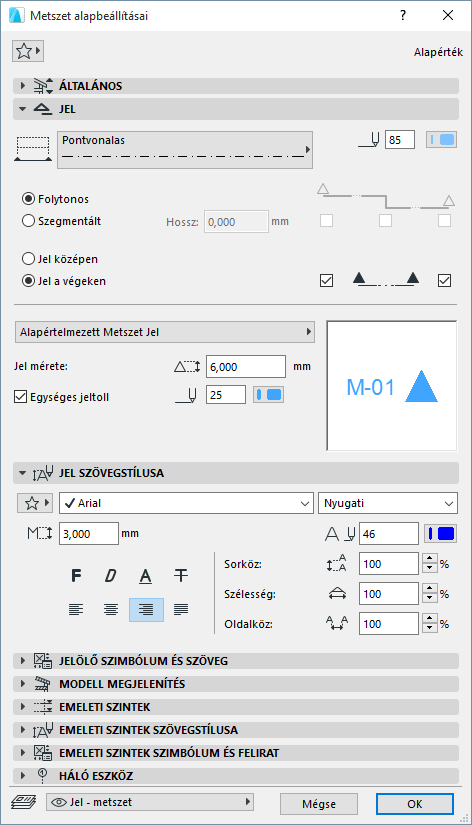Toggle the Strikethrough text style icon
The image size is (472, 825).
[x=181, y=576]
